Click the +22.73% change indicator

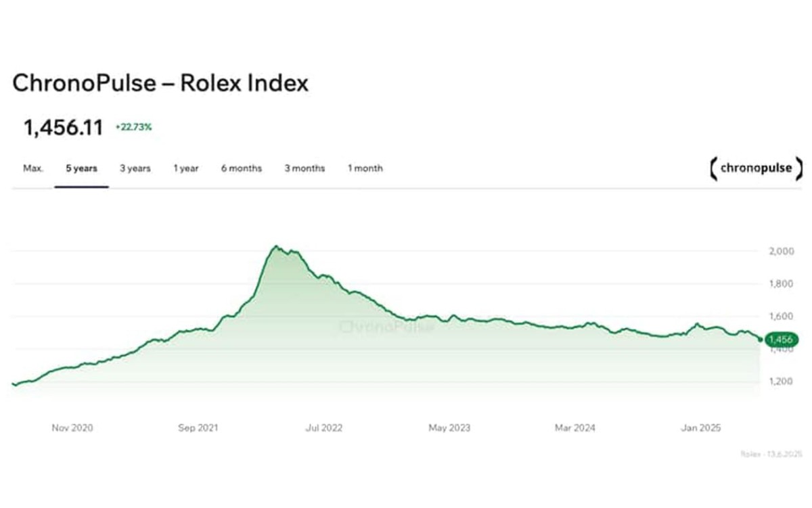tap(133, 127)
